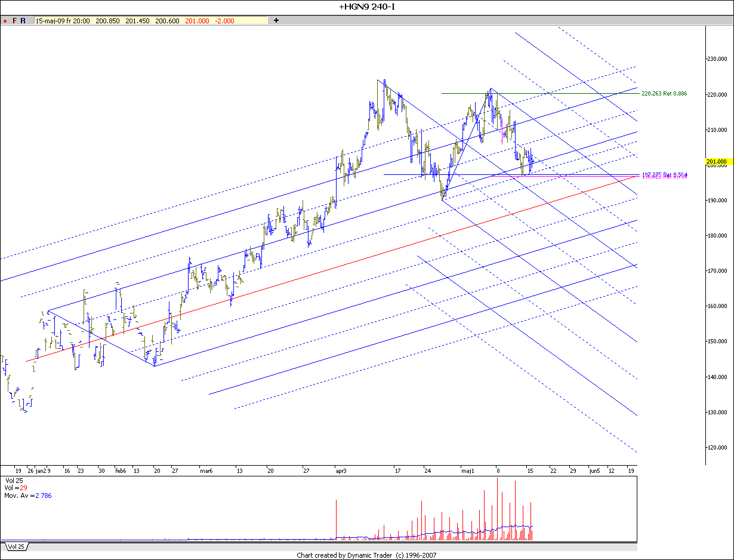The width and height of the screenshot is (734, 560).
Task: Click the Vol 25 heading in the volume pane
Action: 14,480
